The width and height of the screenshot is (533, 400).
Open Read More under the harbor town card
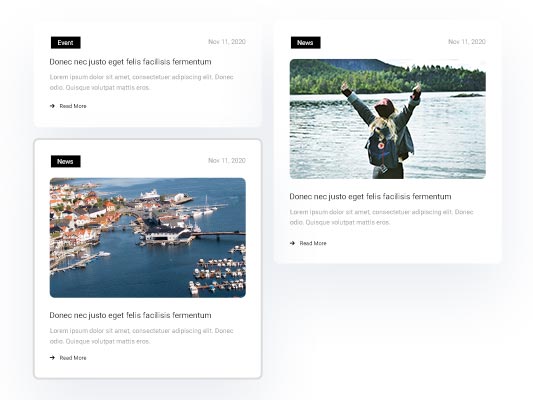point(73,358)
